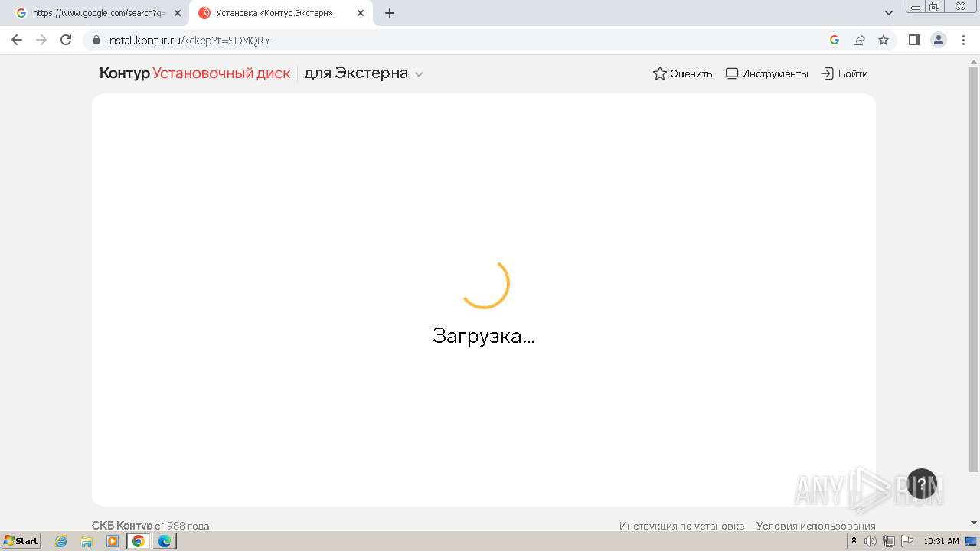The height and width of the screenshot is (551, 980).
Task: Open Условия использования link
Action: (815, 526)
